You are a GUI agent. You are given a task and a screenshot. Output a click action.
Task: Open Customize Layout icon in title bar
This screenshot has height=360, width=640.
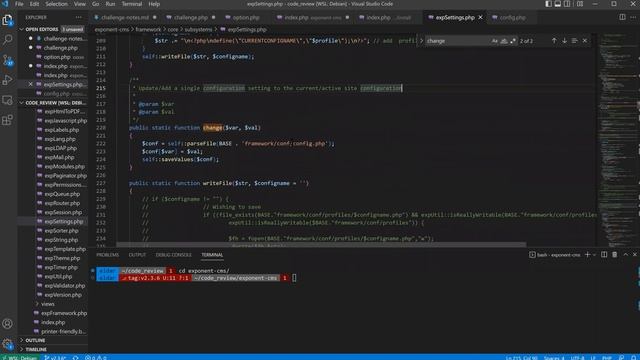580,4
